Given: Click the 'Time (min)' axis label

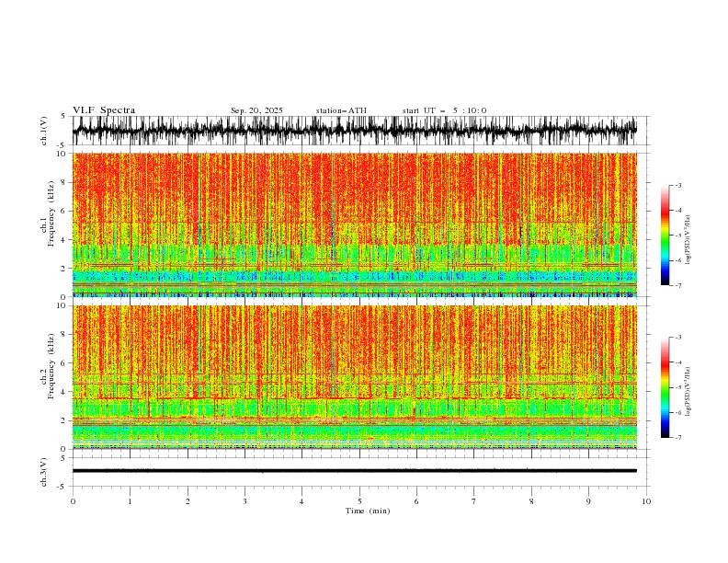Looking at the screenshot, I should (368, 511).
